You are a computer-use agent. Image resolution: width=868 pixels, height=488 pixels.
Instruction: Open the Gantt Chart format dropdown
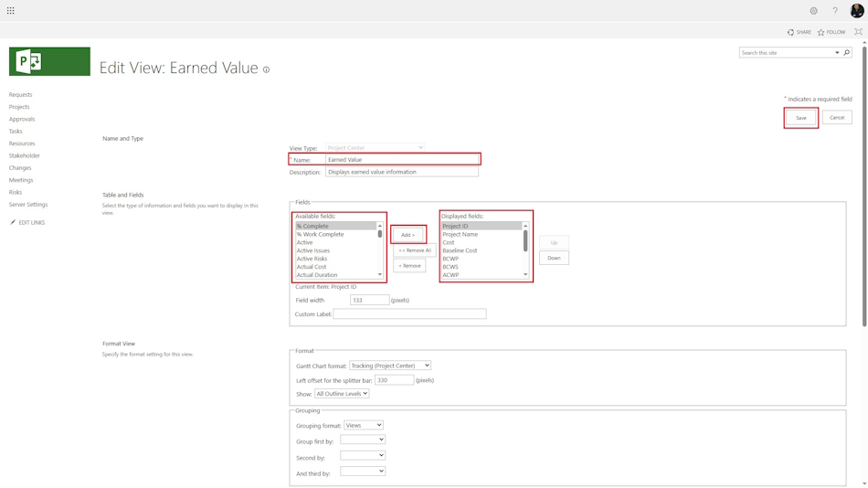[390, 366]
